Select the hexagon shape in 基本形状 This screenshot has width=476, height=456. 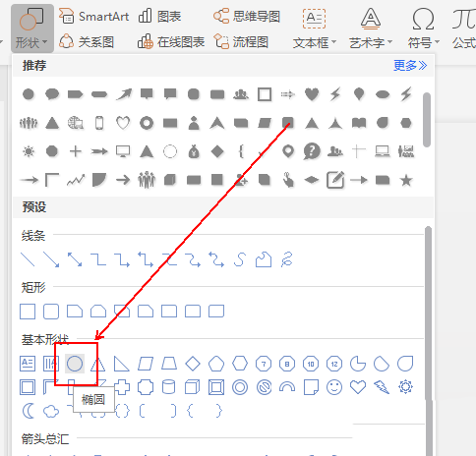coord(240,364)
